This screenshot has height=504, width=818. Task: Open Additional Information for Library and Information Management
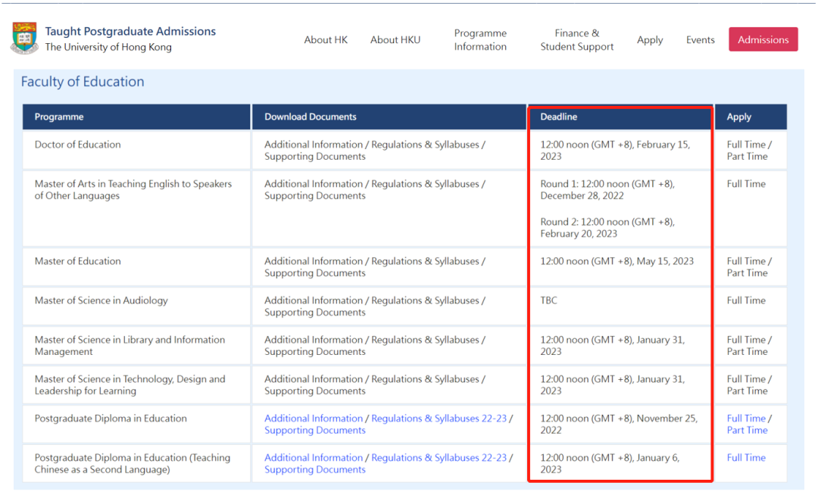coord(314,339)
